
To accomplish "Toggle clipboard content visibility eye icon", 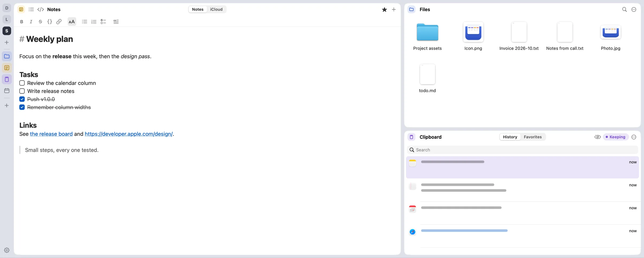I will (x=598, y=137).
